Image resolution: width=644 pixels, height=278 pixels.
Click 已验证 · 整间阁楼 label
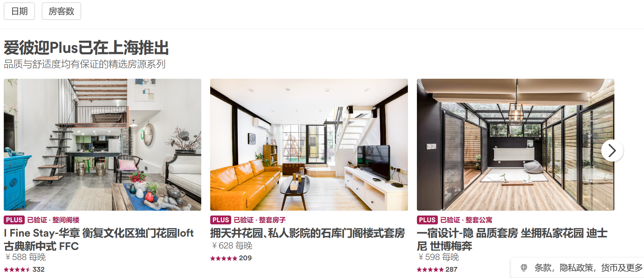[53, 220]
